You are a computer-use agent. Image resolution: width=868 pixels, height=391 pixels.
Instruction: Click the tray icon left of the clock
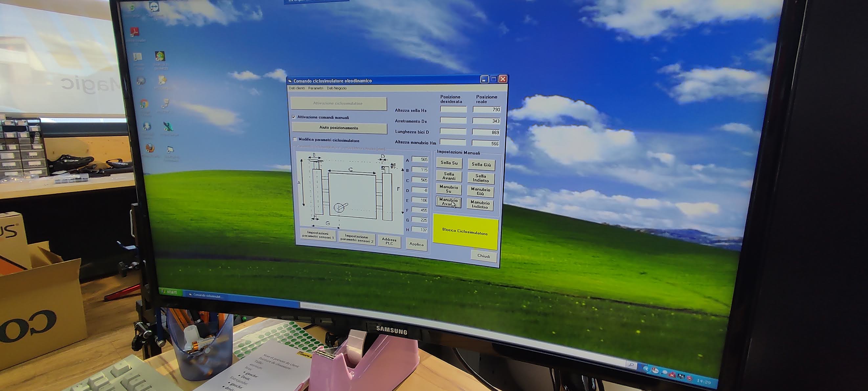coord(690,378)
